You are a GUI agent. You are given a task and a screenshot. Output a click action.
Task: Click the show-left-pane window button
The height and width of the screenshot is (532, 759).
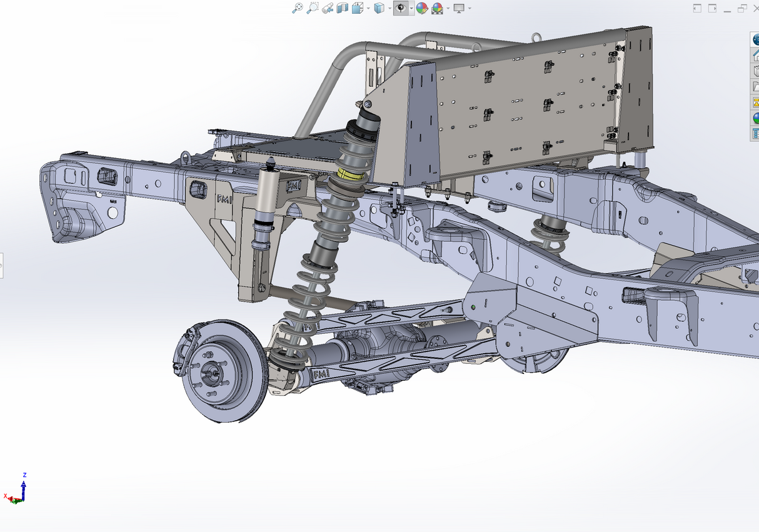696,8
